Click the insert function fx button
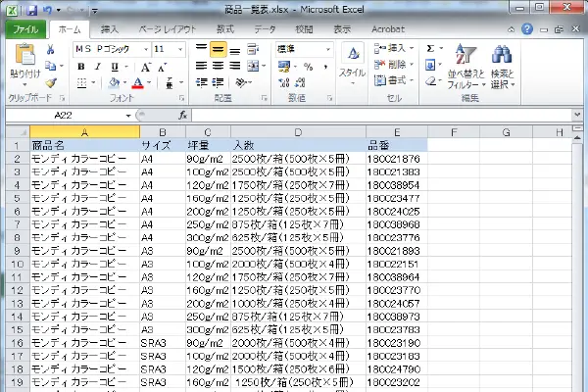The height and width of the screenshot is (392, 588). pyautogui.click(x=182, y=116)
